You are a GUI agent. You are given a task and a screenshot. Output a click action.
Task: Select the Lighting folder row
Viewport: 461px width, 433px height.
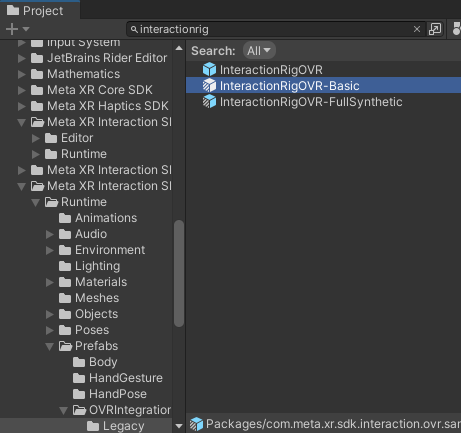pyautogui.click(x=86, y=266)
